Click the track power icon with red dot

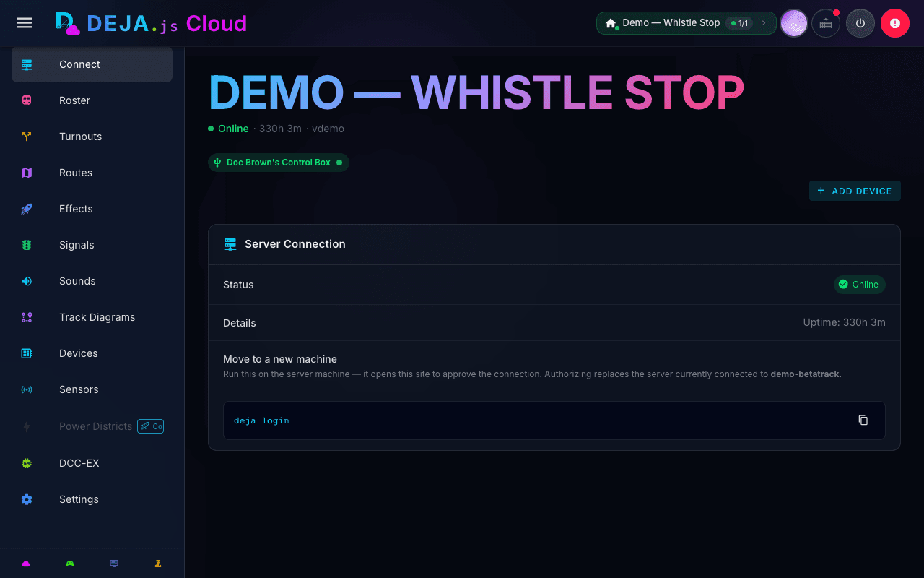pyautogui.click(x=826, y=23)
